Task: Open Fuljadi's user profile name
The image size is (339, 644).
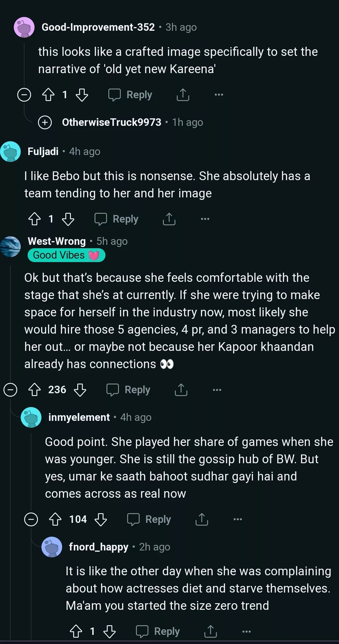Action: [43, 152]
